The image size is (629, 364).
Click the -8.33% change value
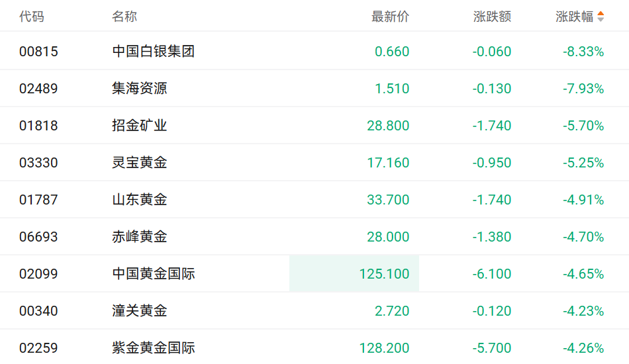[583, 51]
